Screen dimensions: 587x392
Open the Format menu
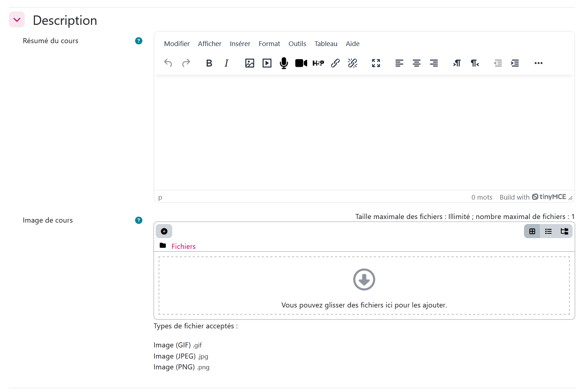point(269,44)
